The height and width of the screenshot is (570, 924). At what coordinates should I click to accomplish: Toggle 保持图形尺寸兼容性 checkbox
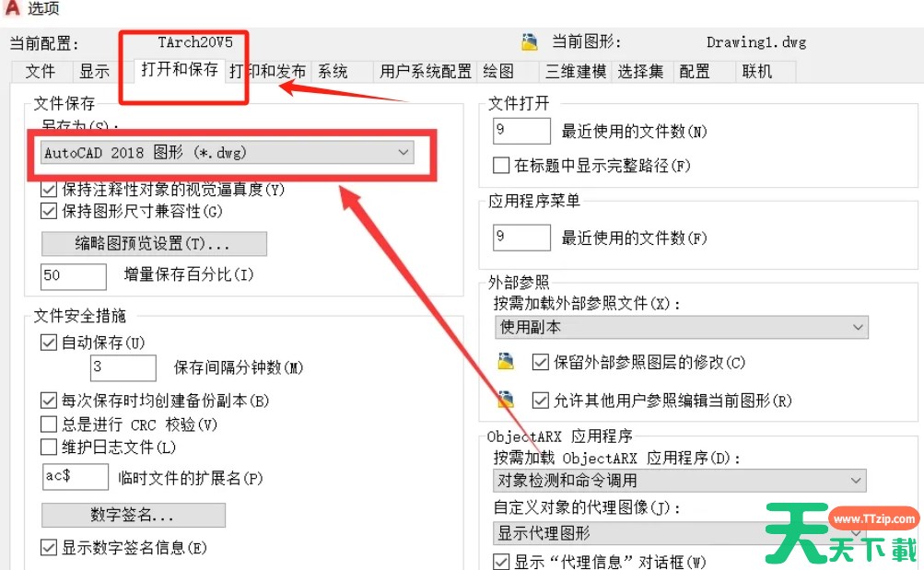[x=48, y=211]
